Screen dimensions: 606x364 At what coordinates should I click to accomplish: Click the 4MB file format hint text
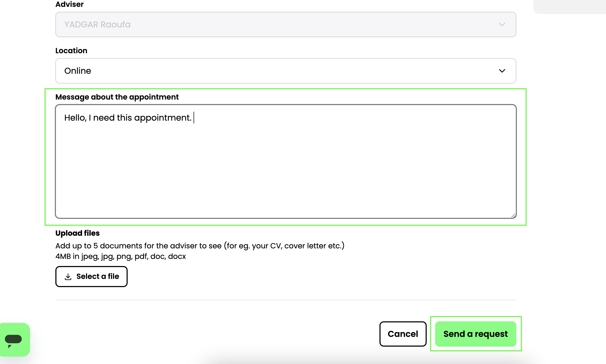[x=121, y=256]
